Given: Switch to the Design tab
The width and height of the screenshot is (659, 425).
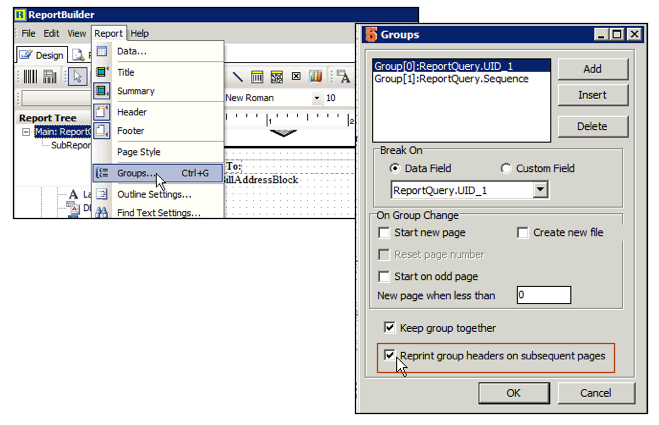Looking at the screenshot, I should tap(42, 55).
